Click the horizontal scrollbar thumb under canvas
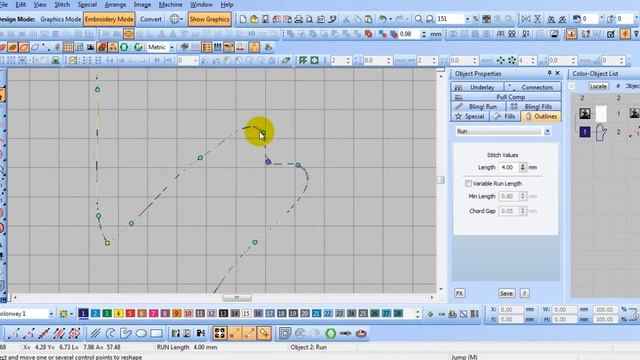640x360 pixels. click(x=237, y=298)
